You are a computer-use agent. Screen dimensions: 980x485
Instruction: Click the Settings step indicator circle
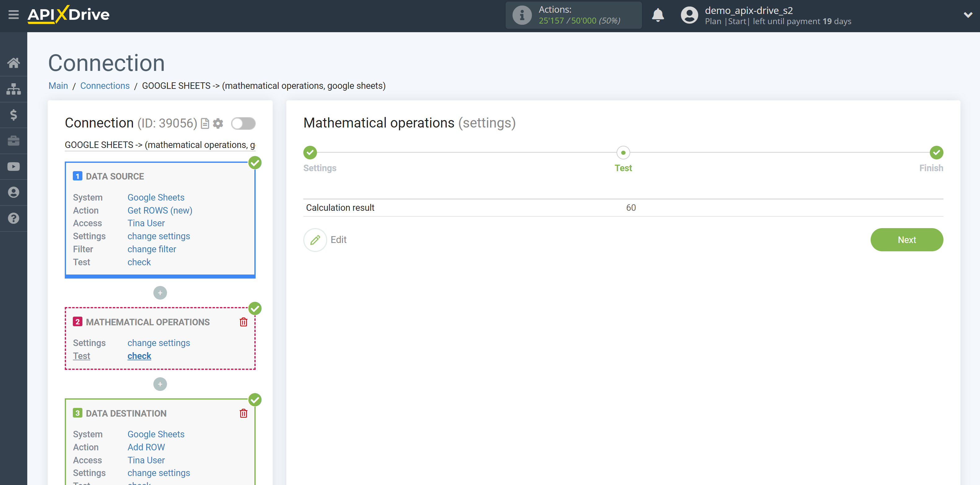click(310, 152)
